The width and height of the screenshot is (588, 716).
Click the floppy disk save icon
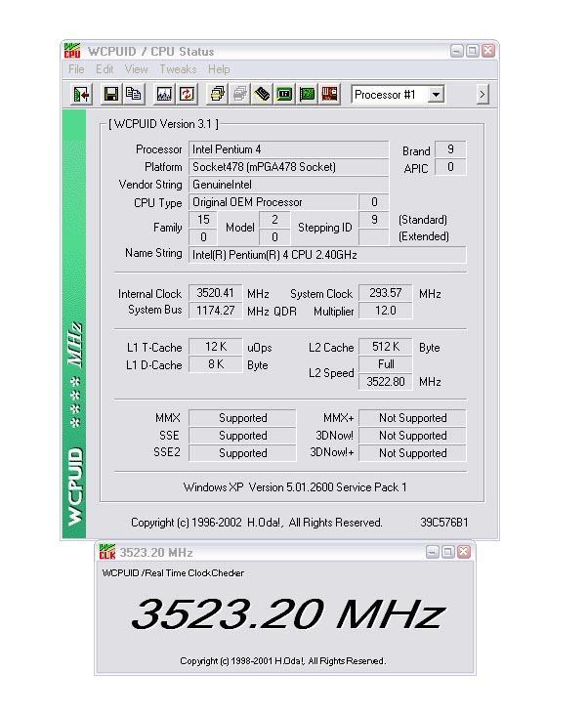[111, 95]
